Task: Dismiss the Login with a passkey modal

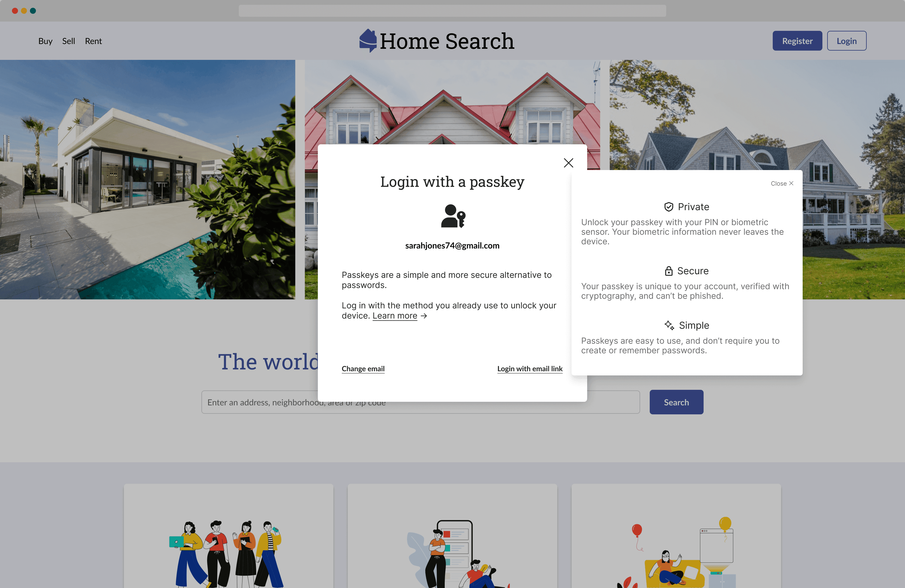Action: [x=568, y=163]
